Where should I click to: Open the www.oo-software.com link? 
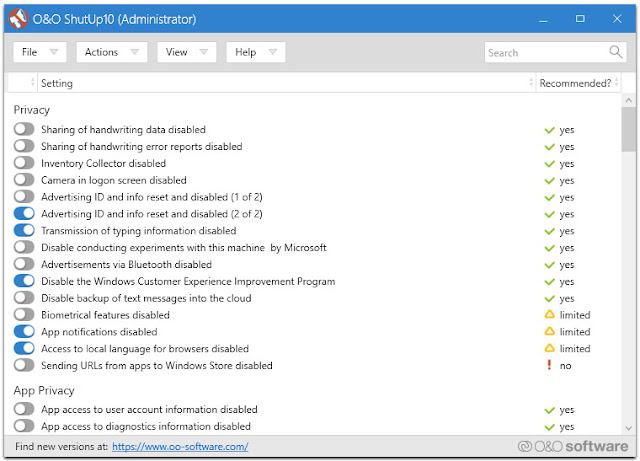[180, 447]
